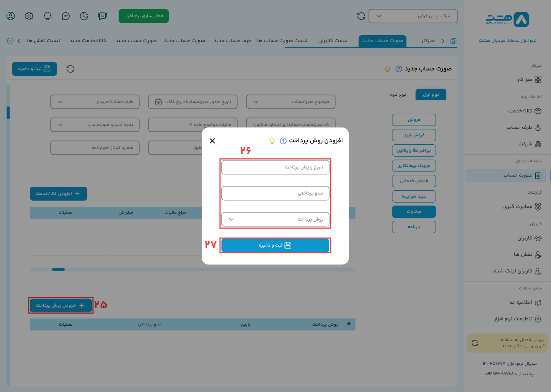
Task: Open the لیست کاربران tab
Action: [333, 41]
